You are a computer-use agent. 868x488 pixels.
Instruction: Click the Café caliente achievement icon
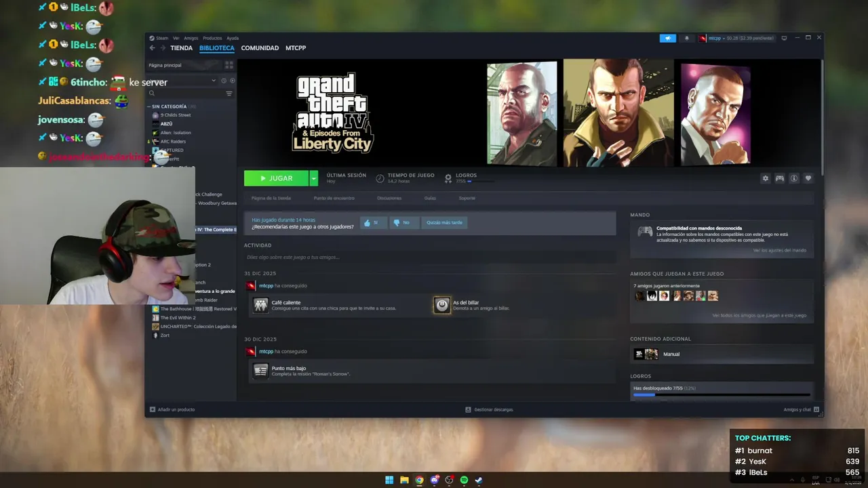click(260, 305)
